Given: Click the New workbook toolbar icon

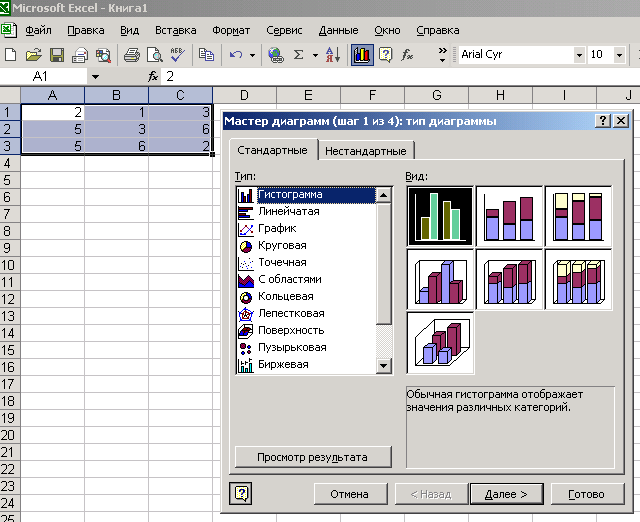Looking at the screenshot, I should click(x=11, y=54).
